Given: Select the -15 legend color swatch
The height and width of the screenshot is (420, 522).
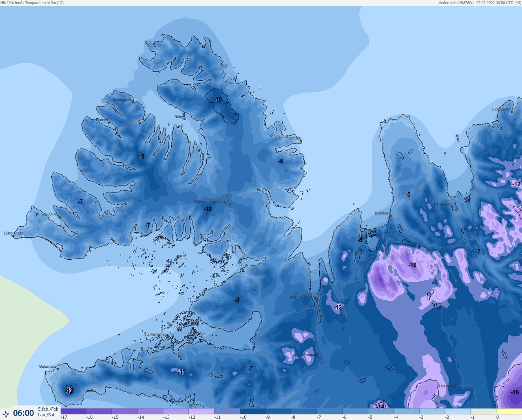Looking at the screenshot, I should coord(125,411).
